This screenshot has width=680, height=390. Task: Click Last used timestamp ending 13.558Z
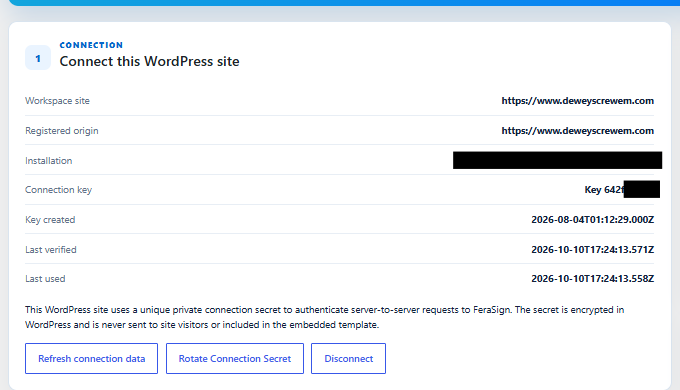click(x=592, y=279)
